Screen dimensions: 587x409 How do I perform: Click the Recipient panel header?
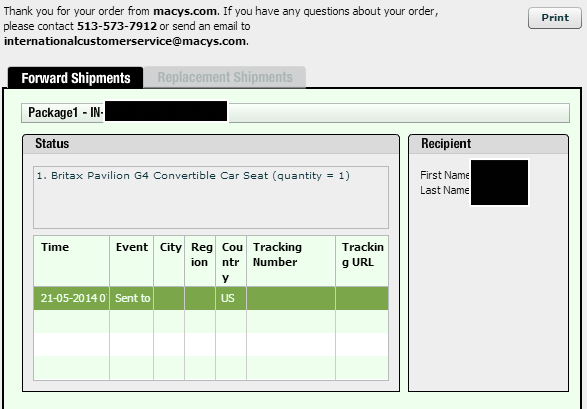click(x=488, y=144)
